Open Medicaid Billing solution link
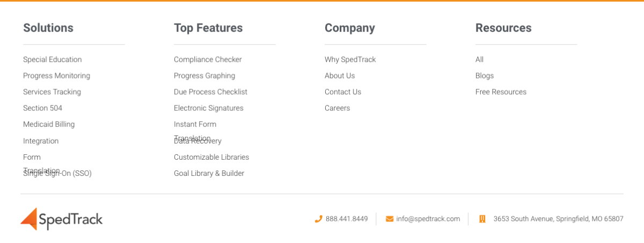Viewport: 644px width, 243px height. pyautogui.click(x=49, y=124)
